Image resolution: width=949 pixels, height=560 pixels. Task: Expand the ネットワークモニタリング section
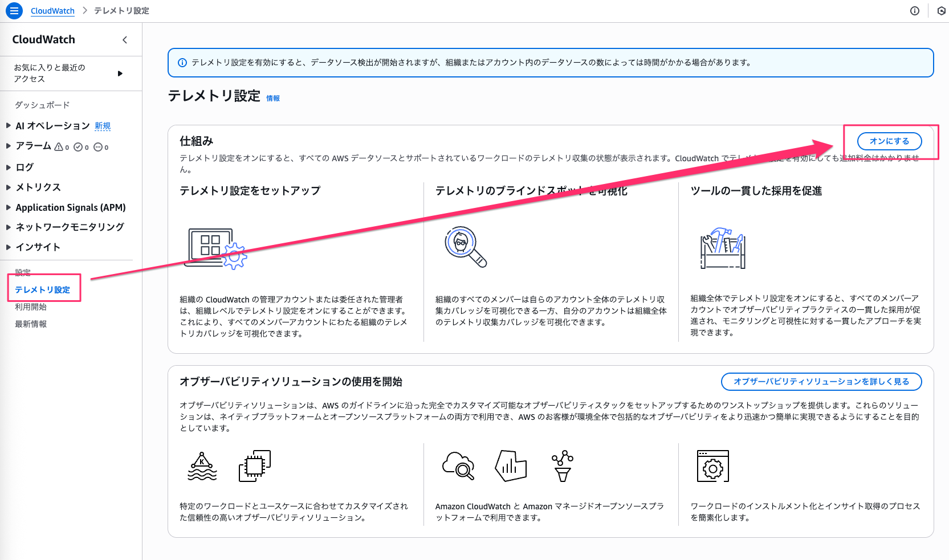point(9,227)
